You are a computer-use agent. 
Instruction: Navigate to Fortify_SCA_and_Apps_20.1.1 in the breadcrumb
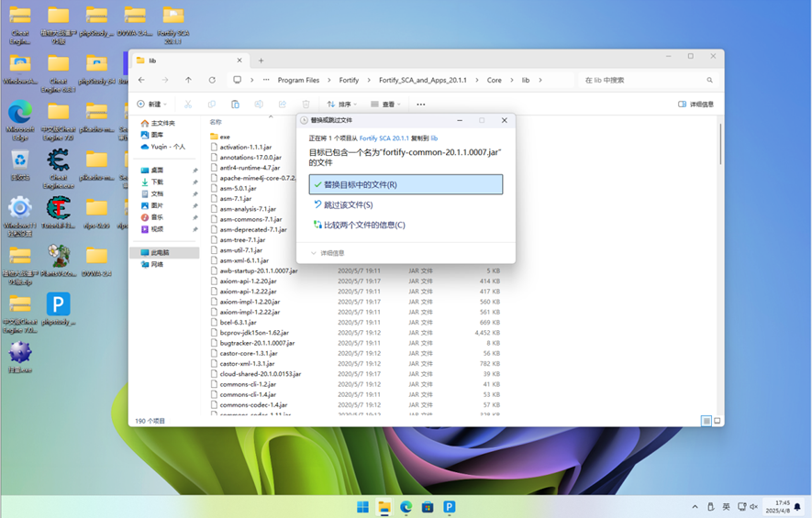(423, 80)
